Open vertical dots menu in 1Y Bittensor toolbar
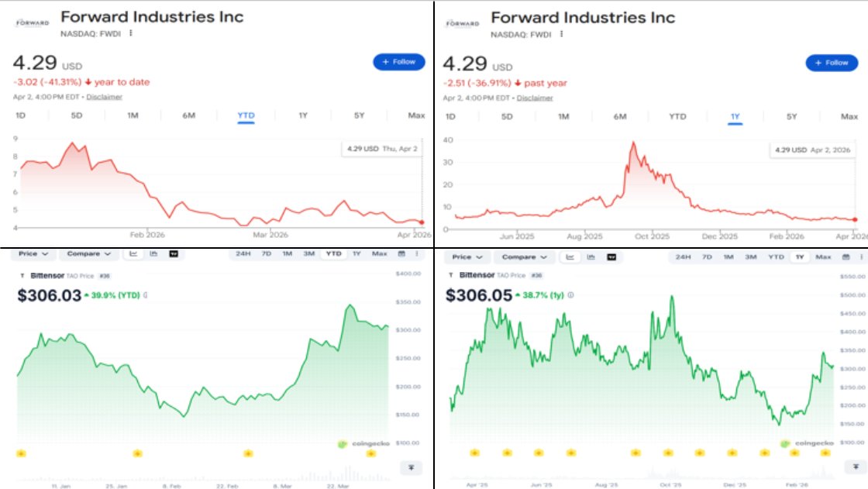The image size is (868, 489). pos(856,257)
